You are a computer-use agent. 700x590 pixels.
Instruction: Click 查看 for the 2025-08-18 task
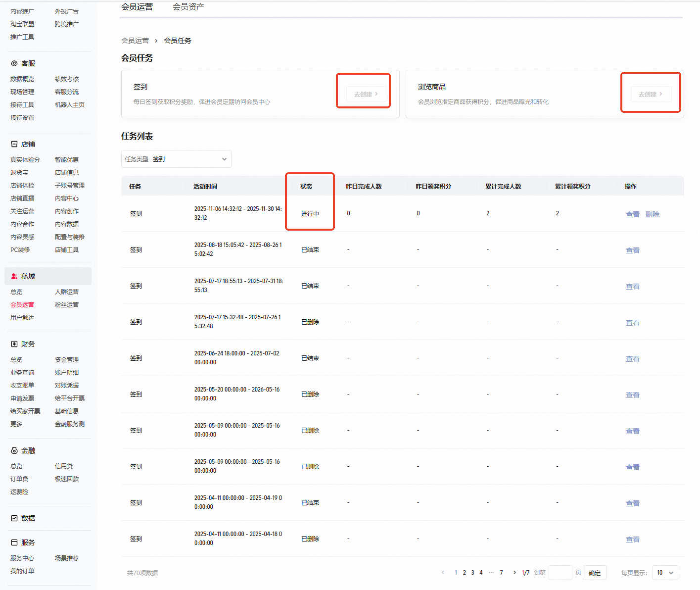(633, 250)
